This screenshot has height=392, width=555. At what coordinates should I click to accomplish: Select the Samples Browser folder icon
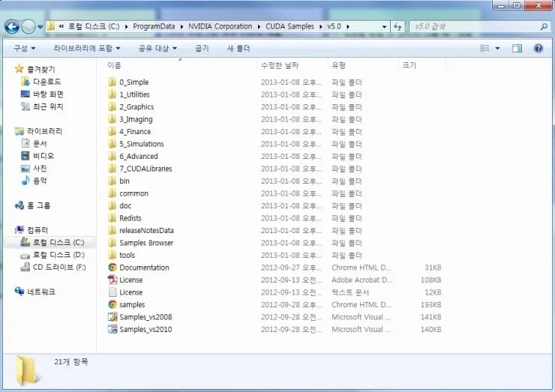[x=112, y=243]
